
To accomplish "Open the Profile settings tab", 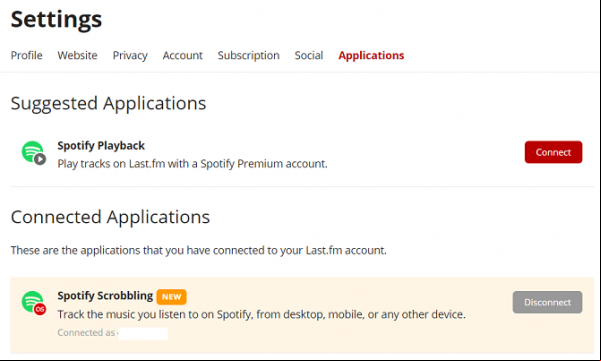I will 26,56.
